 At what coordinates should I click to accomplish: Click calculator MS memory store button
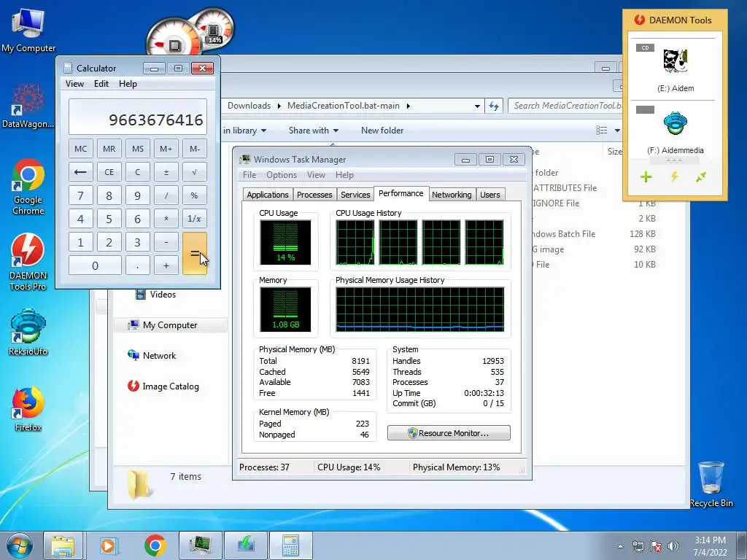coord(138,149)
